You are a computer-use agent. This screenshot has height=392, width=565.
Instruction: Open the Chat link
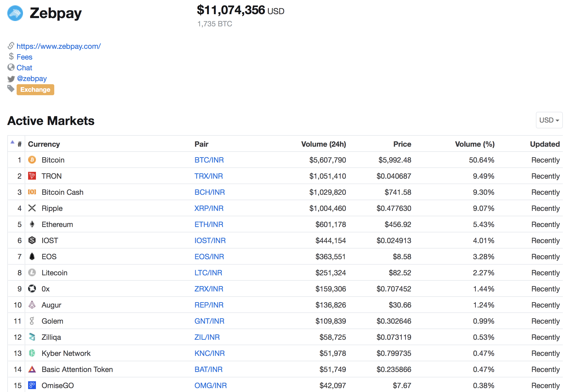pos(24,68)
